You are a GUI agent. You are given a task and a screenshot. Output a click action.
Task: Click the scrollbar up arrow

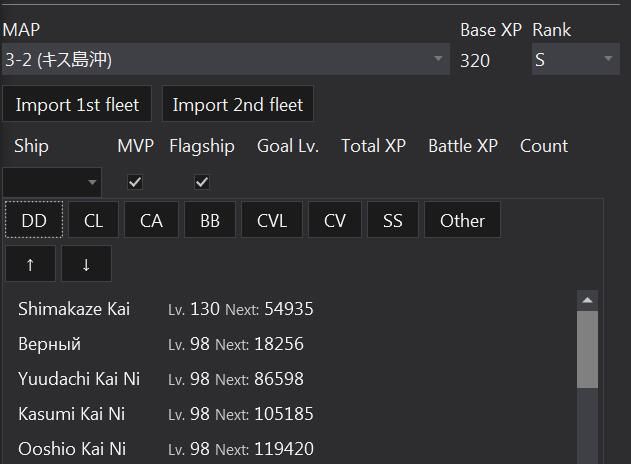coord(587,300)
